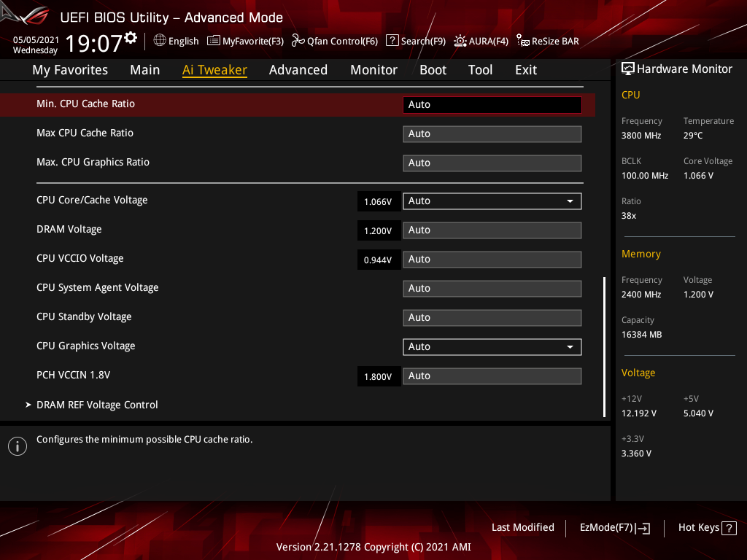Select the CPU Standby Voltage label
This screenshot has height=560, width=747.
pos(84,317)
